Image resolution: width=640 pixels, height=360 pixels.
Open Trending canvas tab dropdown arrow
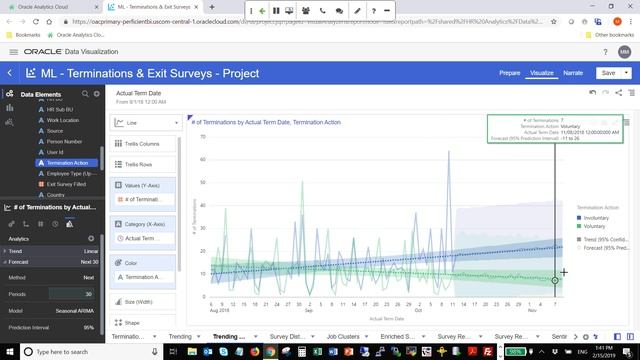click(x=198, y=337)
